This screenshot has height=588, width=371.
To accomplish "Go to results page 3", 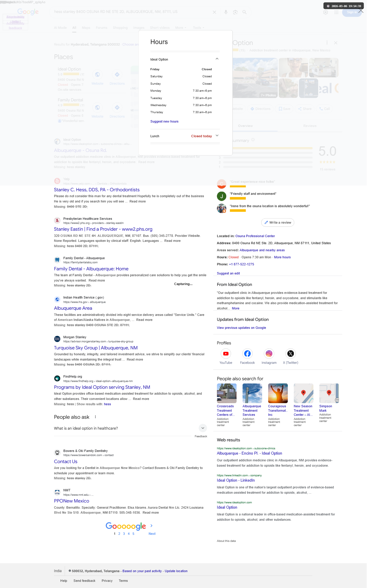I will pyautogui.click(x=124, y=534).
